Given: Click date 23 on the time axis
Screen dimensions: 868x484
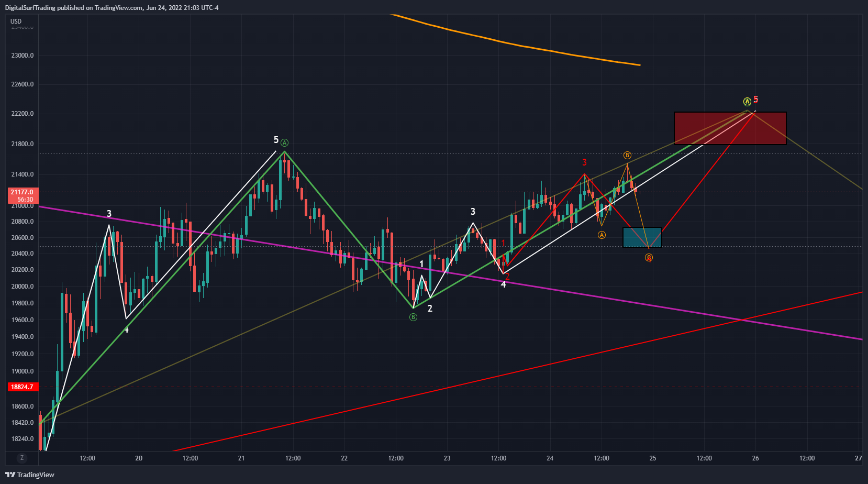Looking at the screenshot, I should [447, 458].
